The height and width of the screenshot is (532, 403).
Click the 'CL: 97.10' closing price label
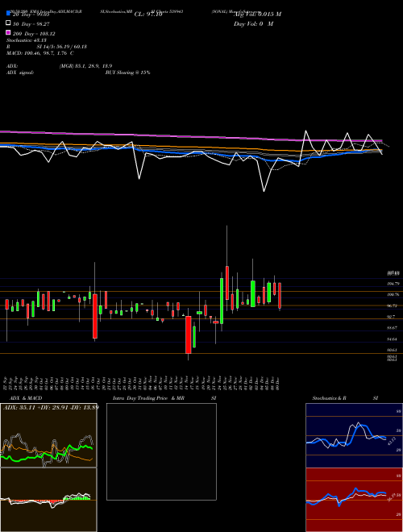coord(148,15)
